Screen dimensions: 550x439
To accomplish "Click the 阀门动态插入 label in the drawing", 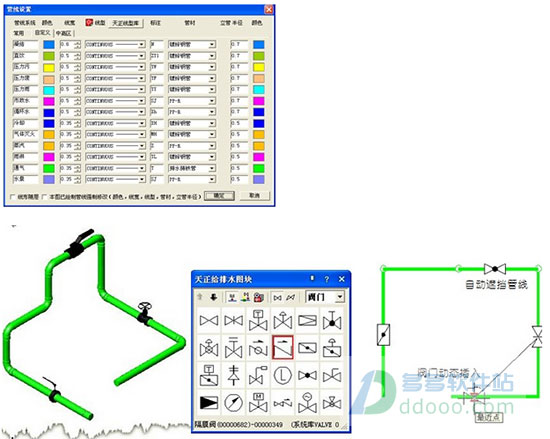I will 448,372.
